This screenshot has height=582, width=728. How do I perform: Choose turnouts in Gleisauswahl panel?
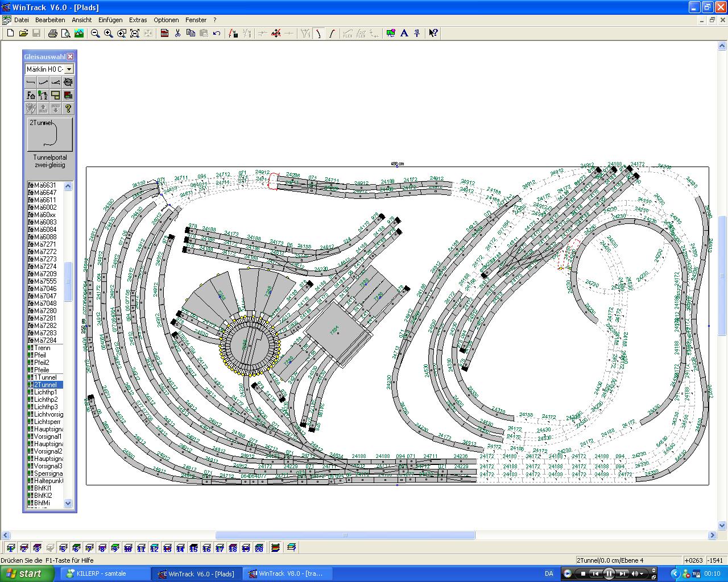click(x=56, y=82)
